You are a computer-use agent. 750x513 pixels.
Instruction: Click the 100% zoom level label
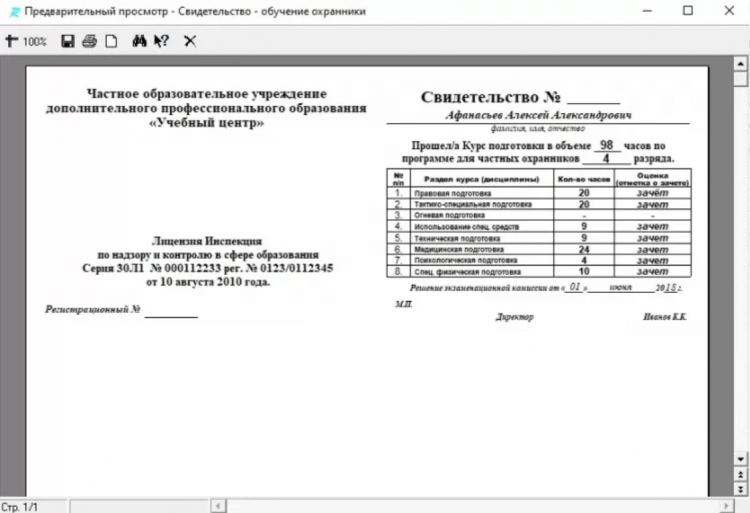[34, 42]
